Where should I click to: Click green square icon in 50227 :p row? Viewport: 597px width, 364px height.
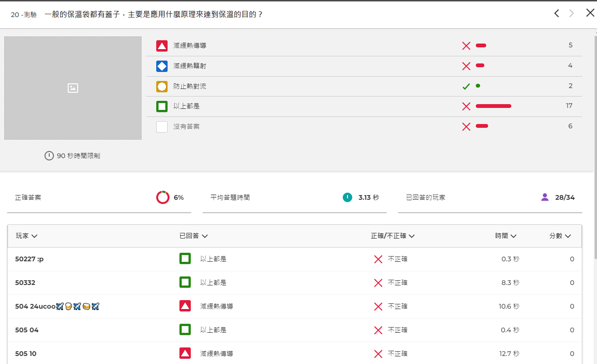[x=185, y=259]
